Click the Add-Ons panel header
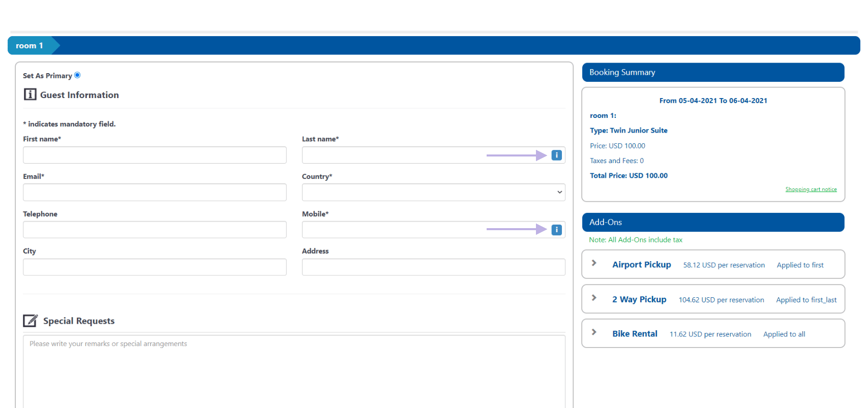Viewport: 868px width, 408px height. coord(713,222)
